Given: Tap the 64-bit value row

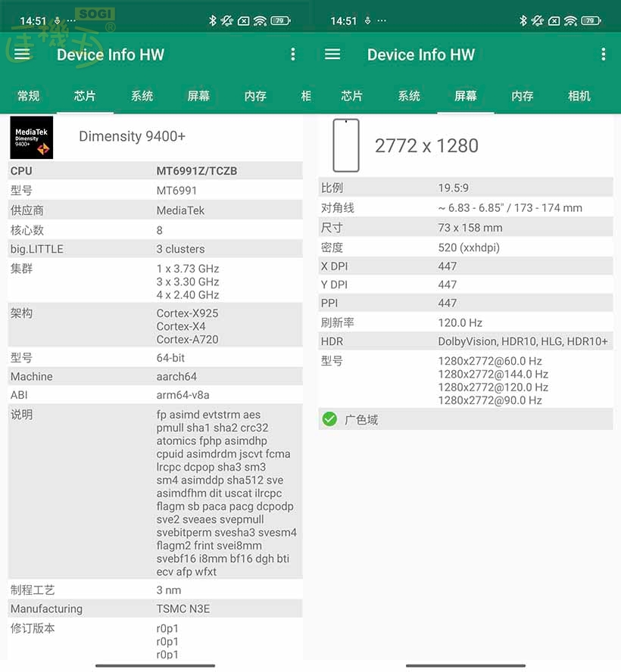Looking at the screenshot, I should click(155, 358).
